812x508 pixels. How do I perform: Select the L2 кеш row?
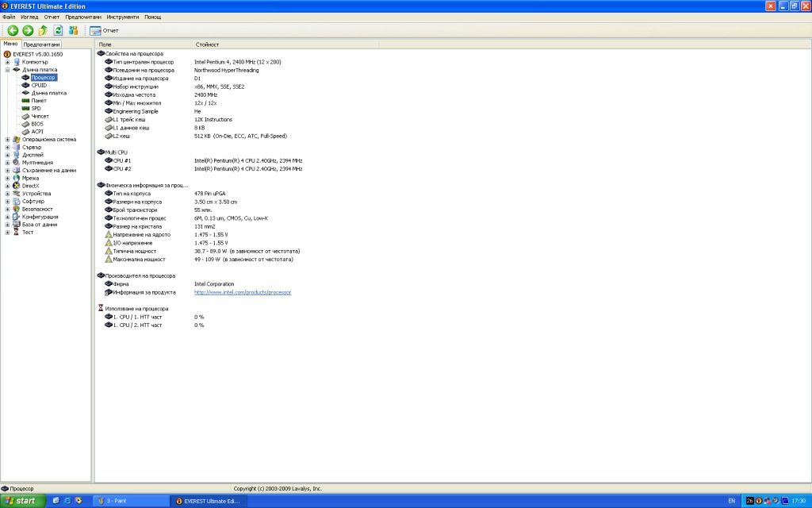(196, 137)
